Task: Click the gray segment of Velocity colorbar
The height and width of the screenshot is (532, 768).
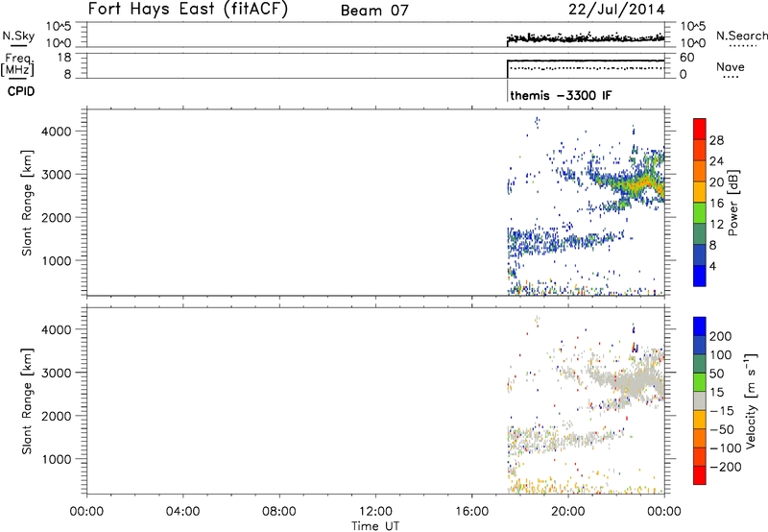Action: [x=700, y=400]
